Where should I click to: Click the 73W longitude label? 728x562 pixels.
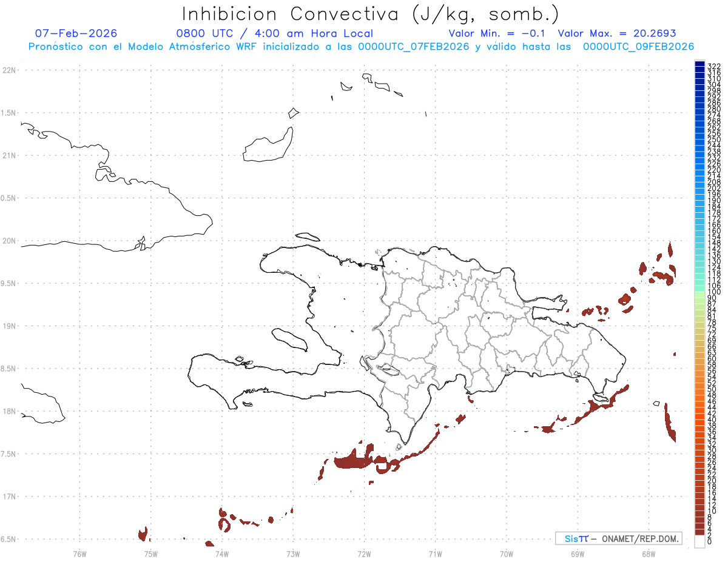[x=292, y=553]
